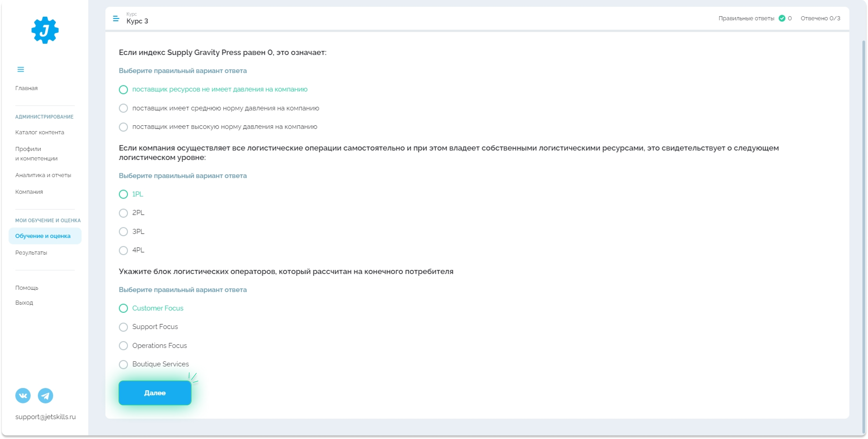
Task: Click the Supply Gravity Press question text
Action: (222, 53)
